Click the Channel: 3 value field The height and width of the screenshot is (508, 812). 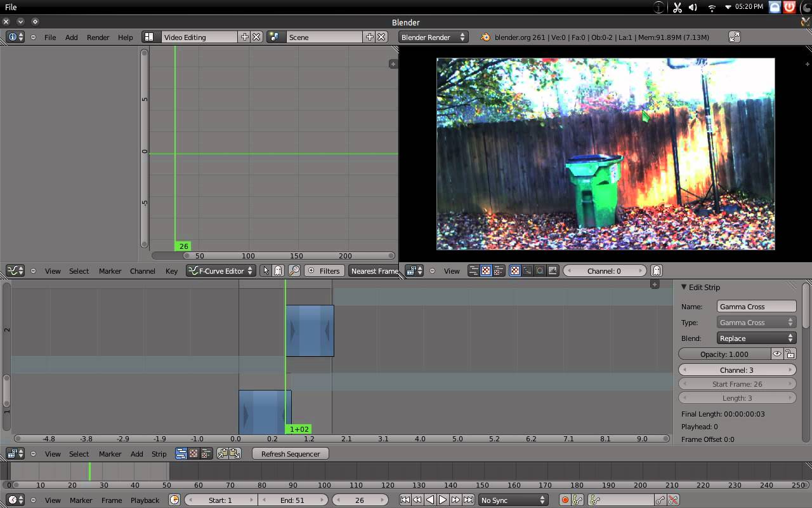pyautogui.click(x=737, y=370)
